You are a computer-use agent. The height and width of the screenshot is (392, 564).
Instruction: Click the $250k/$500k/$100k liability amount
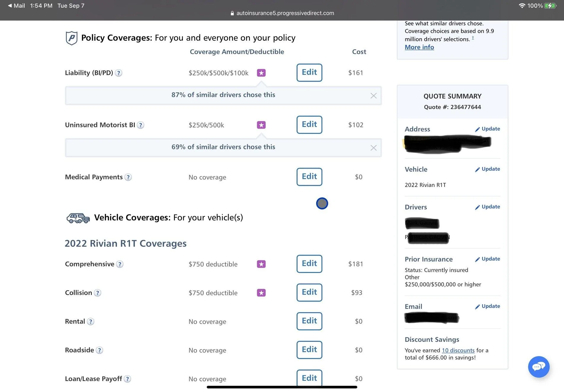[x=218, y=73]
